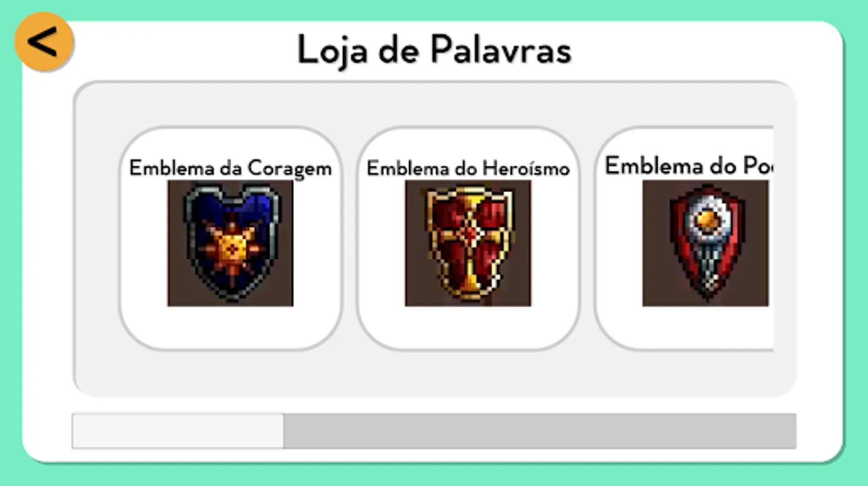The width and height of the screenshot is (868, 486).
Task: Go back with the orange arrow button
Action: pos(44,42)
